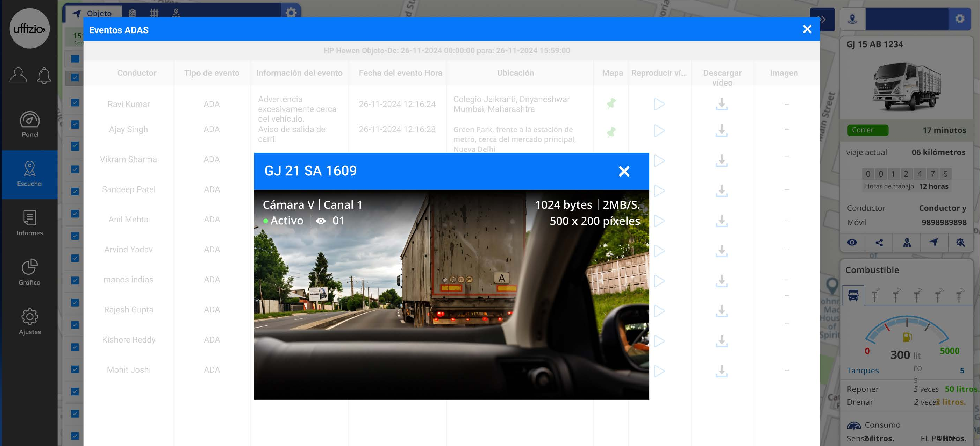
Task: Click navigate arrow icon under vehicle details
Action: point(933,242)
